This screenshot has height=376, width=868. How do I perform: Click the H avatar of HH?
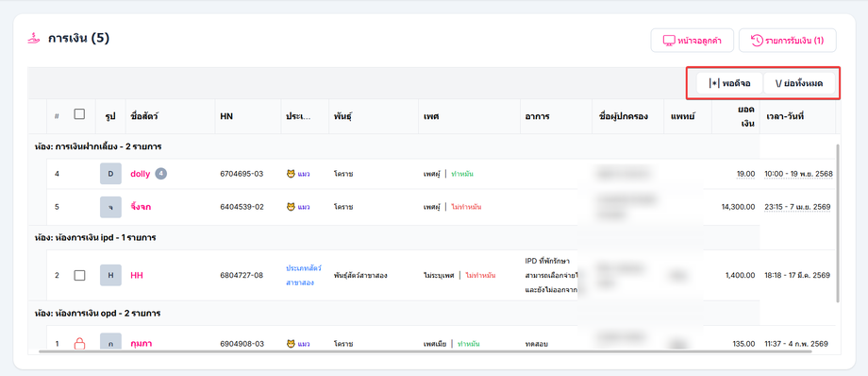[110, 275]
